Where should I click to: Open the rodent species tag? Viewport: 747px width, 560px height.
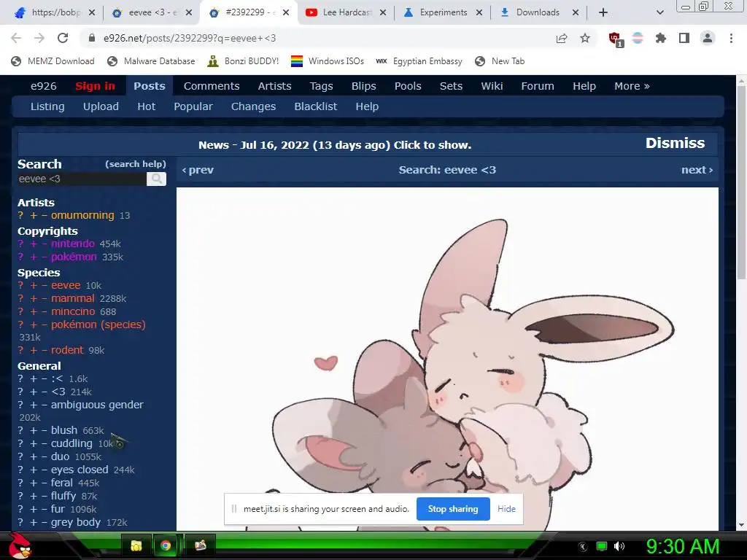point(67,350)
